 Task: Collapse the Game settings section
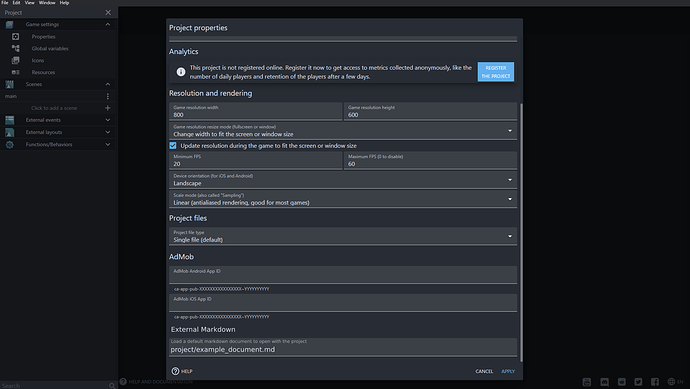coord(108,25)
